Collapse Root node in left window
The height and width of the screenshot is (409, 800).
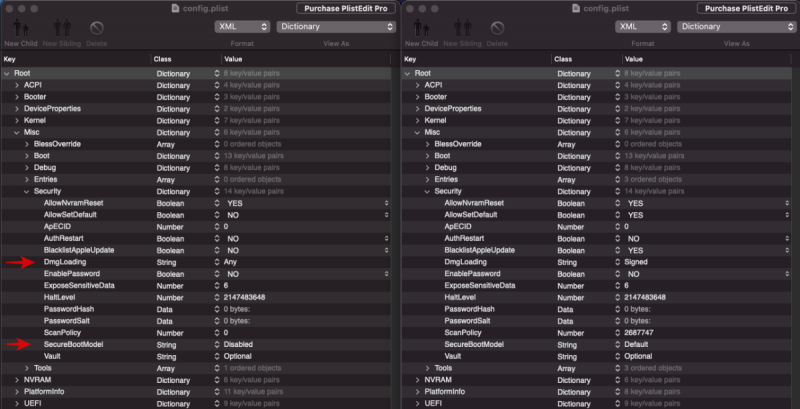pos(7,73)
